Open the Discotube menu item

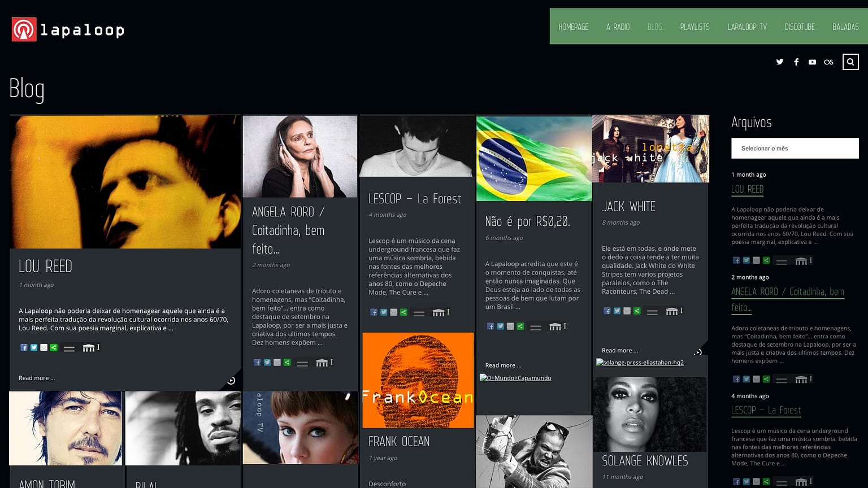click(x=800, y=27)
